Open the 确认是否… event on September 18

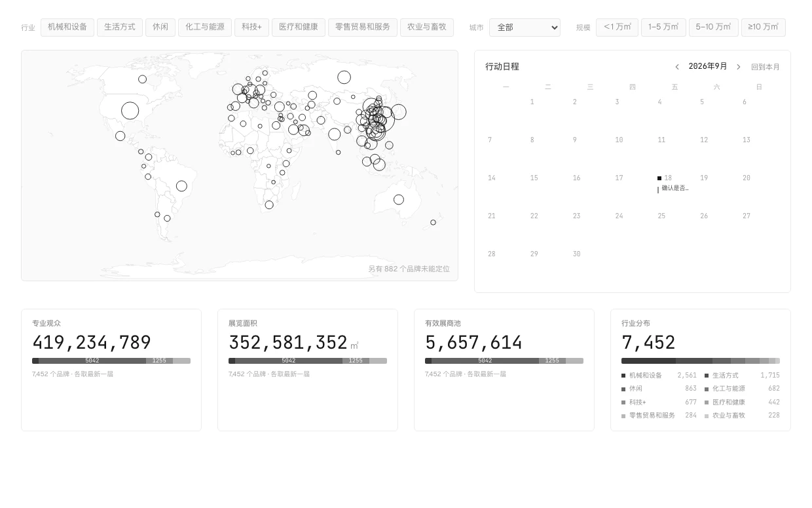click(674, 189)
